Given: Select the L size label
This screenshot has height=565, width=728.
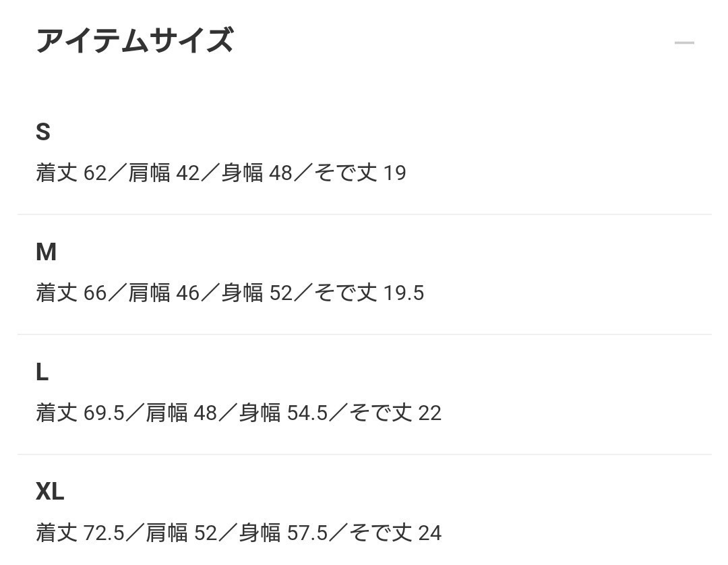Looking at the screenshot, I should pos(42,372).
